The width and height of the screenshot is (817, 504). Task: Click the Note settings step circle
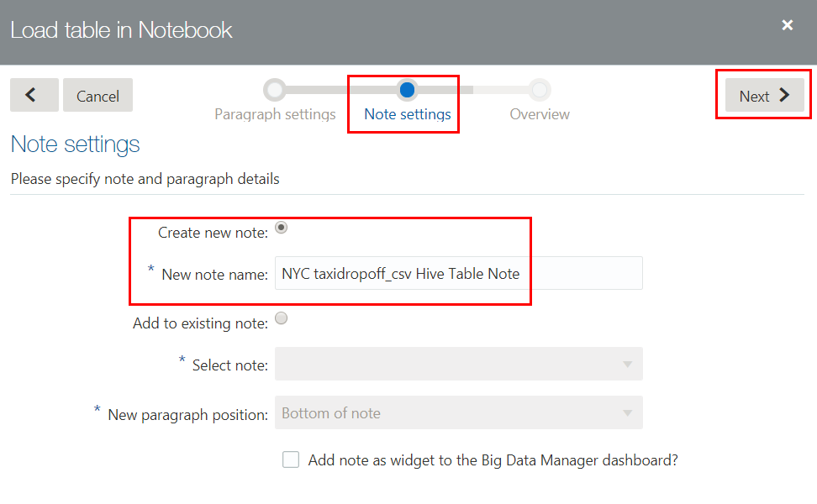[x=407, y=89]
